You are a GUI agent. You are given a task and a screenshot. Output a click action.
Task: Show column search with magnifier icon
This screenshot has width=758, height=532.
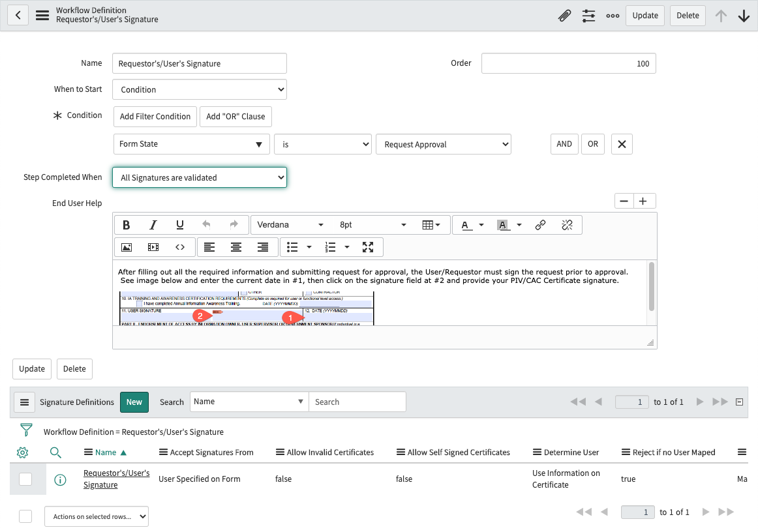(55, 452)
